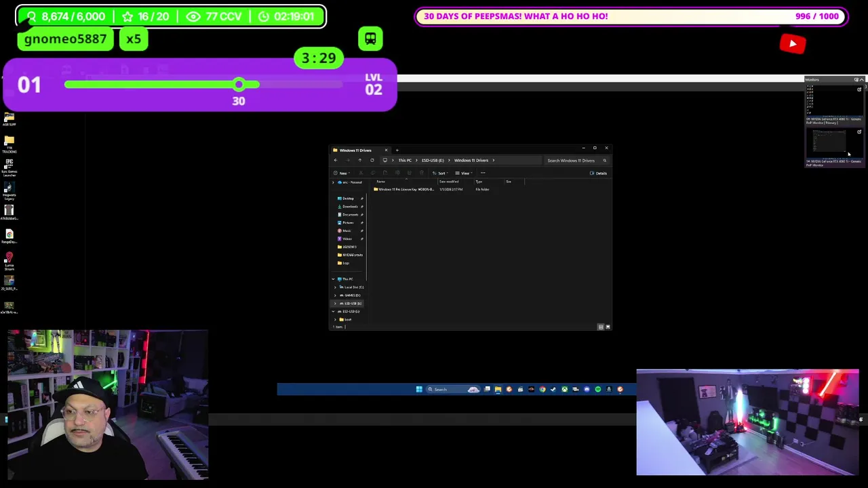Viewport: 868px width, 488px height.
Task: Open the Windows Start button
Action: 419,389
